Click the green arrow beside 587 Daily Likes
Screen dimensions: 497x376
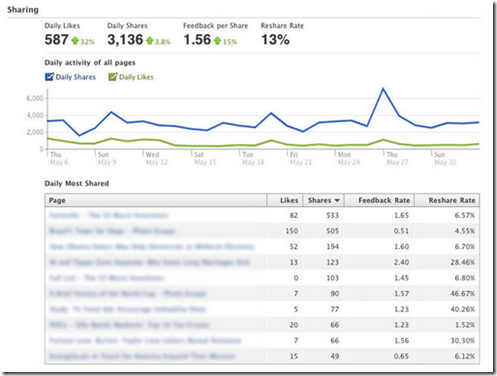tap(75, 41)
